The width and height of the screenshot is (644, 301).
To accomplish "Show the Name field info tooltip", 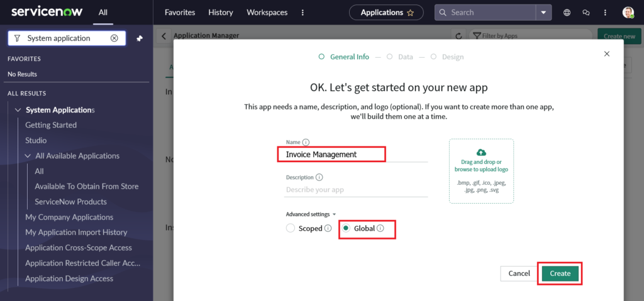I will [306, 143].
